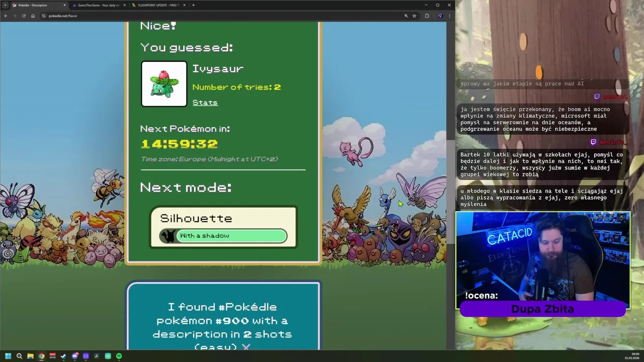The image size is (644, 362).
Task: Click the Twitch badge beside the 'Bartek' message
Action: pyautogui.click(x=594, y=142)
